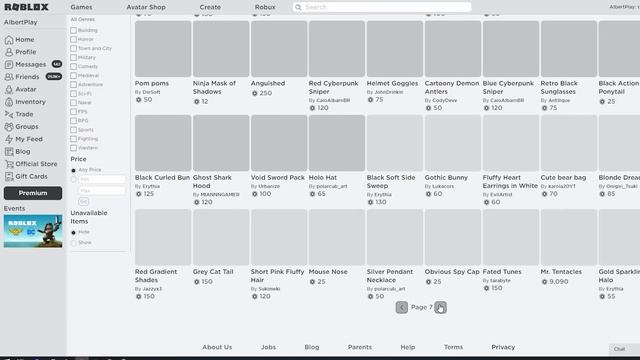Select Show unavailable items option
This screenshot has width=640, height=360.
pyautogui.click(x=73, y=243)
